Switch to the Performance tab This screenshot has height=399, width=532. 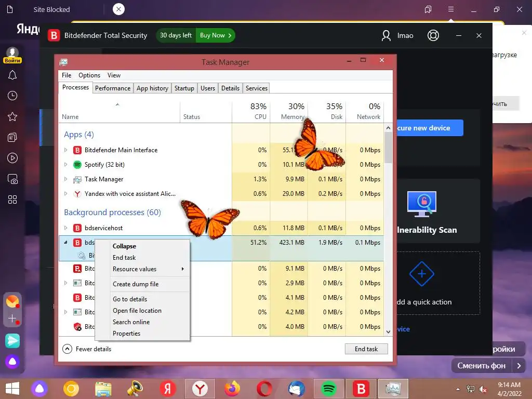[x=113, y=88]
